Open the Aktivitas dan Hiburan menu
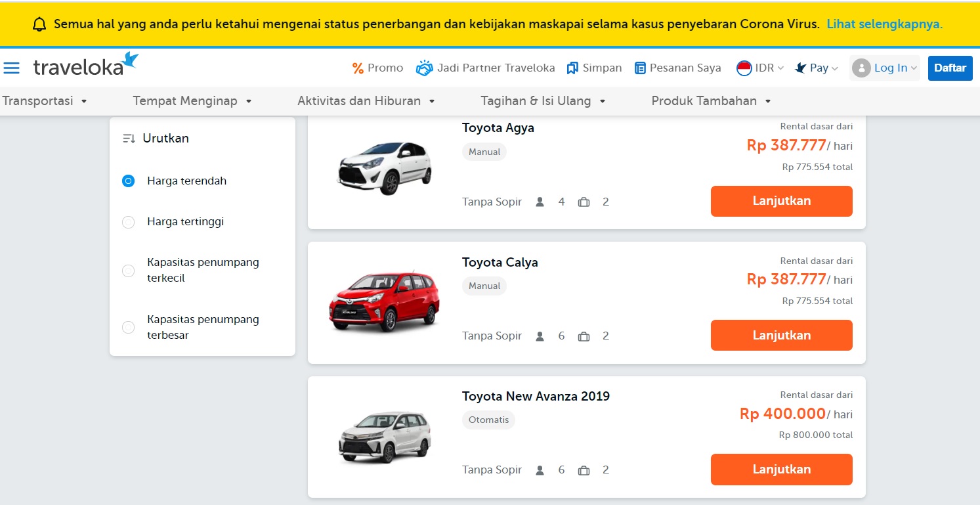The height and width of the screenshot is (505, 980). 366,101
